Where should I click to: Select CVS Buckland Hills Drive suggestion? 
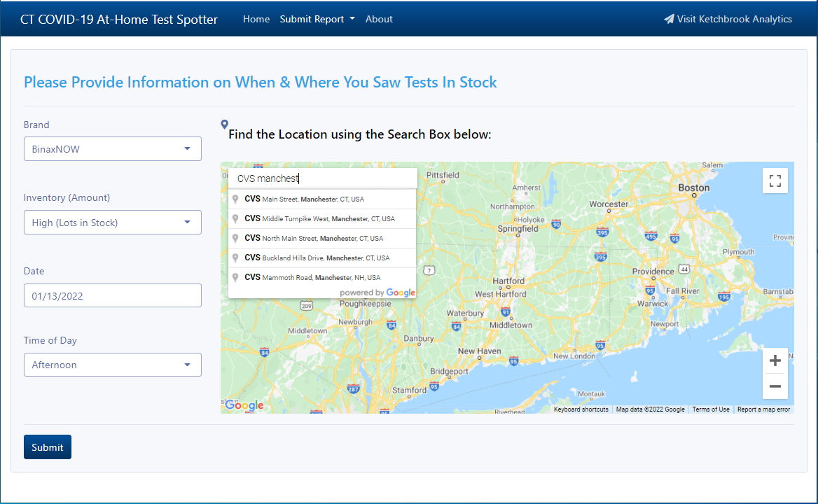[322, 258]
